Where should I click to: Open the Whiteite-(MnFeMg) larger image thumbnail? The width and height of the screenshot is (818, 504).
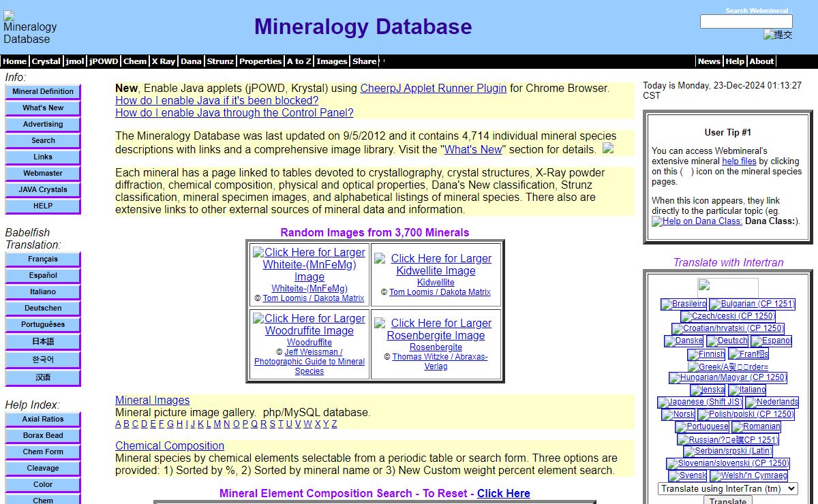tap(309, 264)
